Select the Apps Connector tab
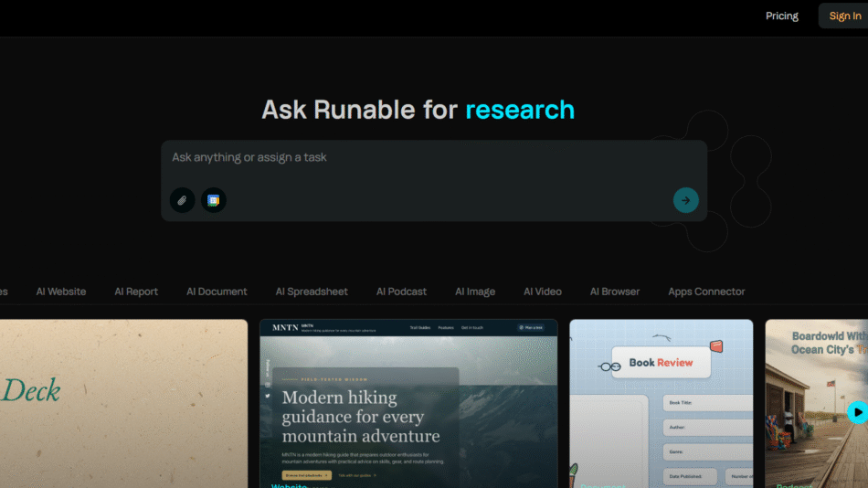Screen dimensions: 868x488 click(706, 292)
